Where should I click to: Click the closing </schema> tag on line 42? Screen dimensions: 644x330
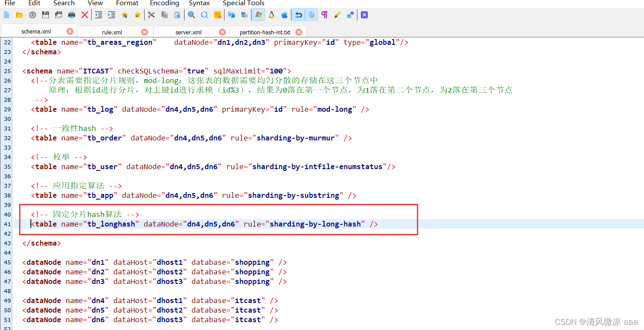[42, 243]
